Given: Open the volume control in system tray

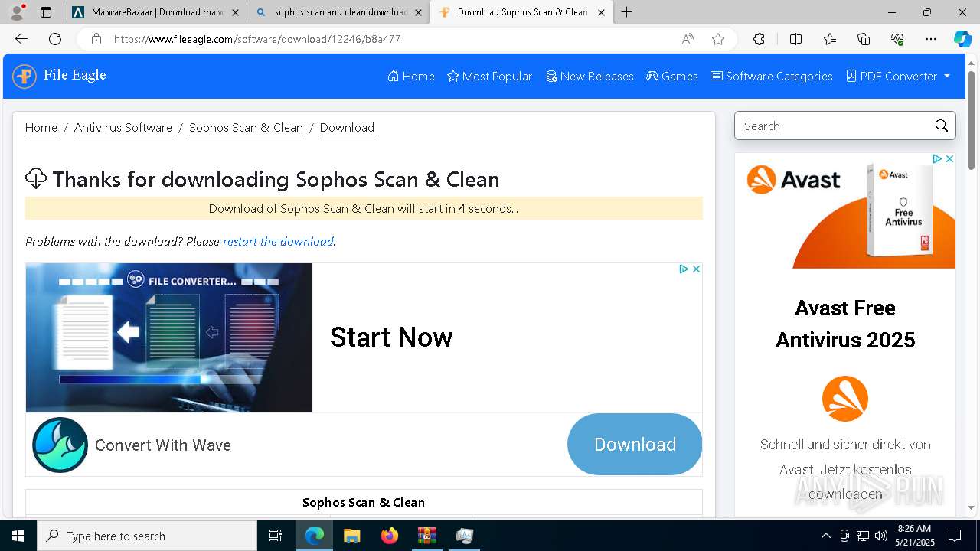Looking at the screenshot, I should (x=880, y=536).
